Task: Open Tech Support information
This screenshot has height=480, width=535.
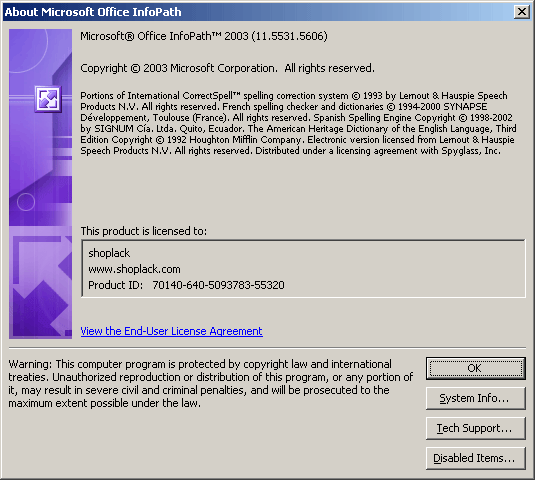Action: pos(475,428)
